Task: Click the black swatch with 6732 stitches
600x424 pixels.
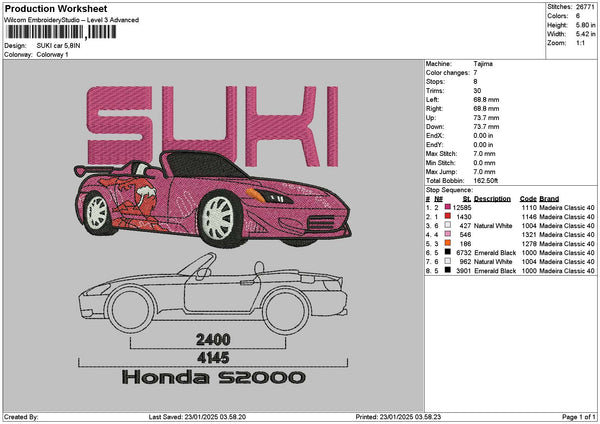Action: pos(448,252)
